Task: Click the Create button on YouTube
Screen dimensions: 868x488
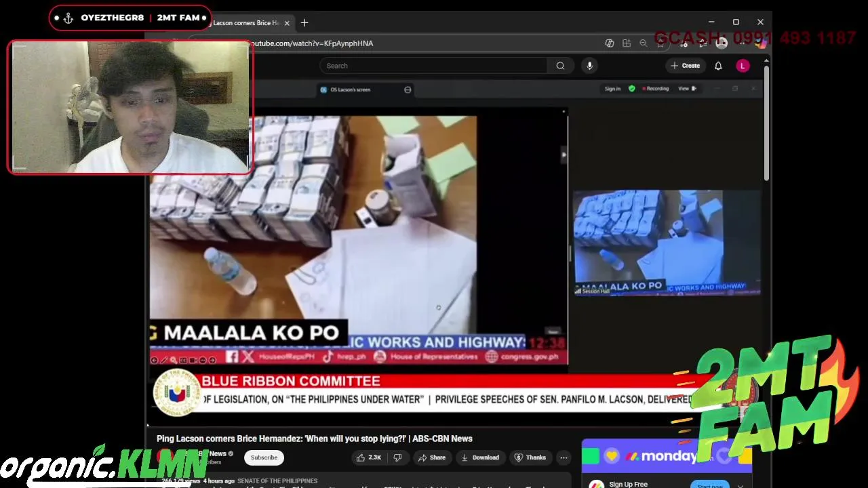Action: pos(686,66)
